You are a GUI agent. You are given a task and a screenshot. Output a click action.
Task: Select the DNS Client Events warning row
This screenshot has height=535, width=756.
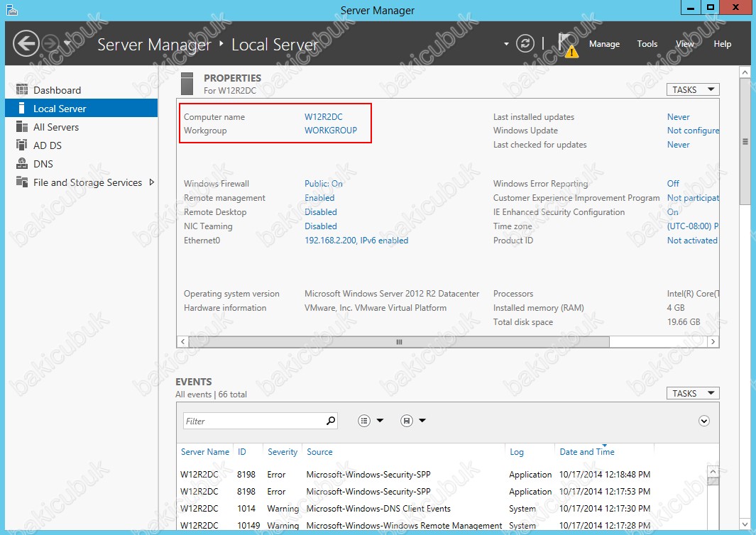point(442,509)
